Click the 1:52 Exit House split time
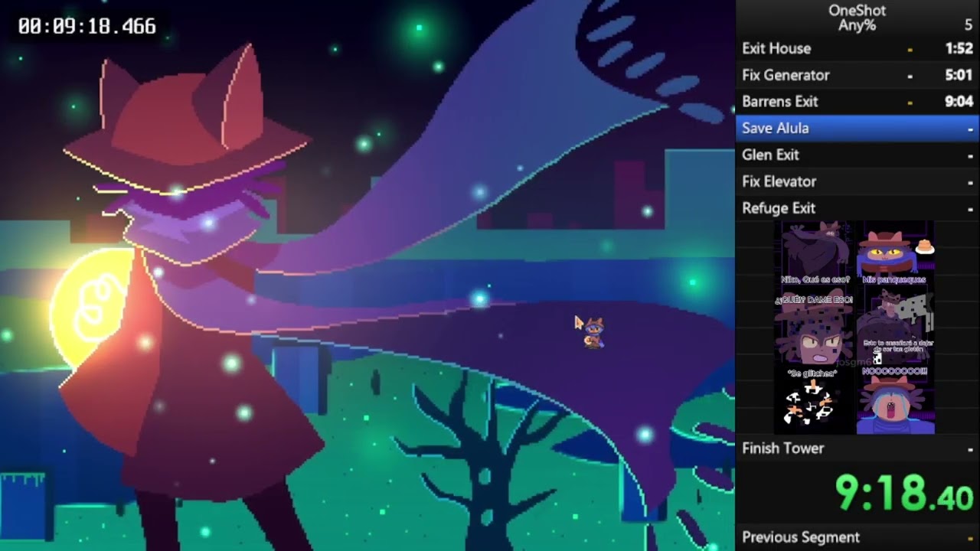Image resolution: width=980 pixels, height=551 pixels. 959,48
